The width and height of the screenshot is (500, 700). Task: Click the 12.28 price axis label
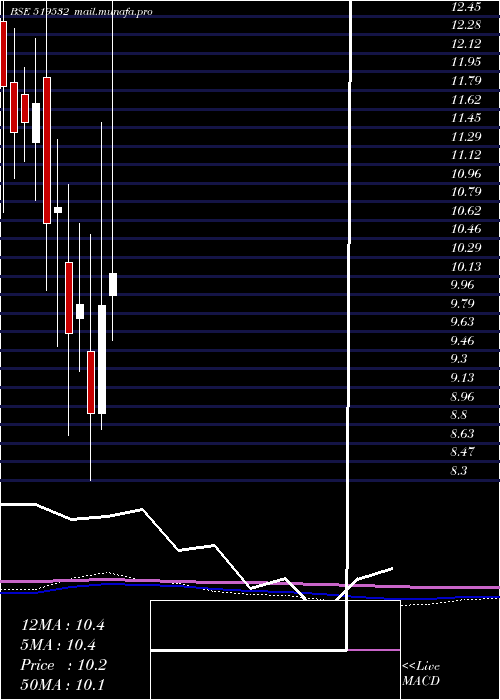click(466, 25)
